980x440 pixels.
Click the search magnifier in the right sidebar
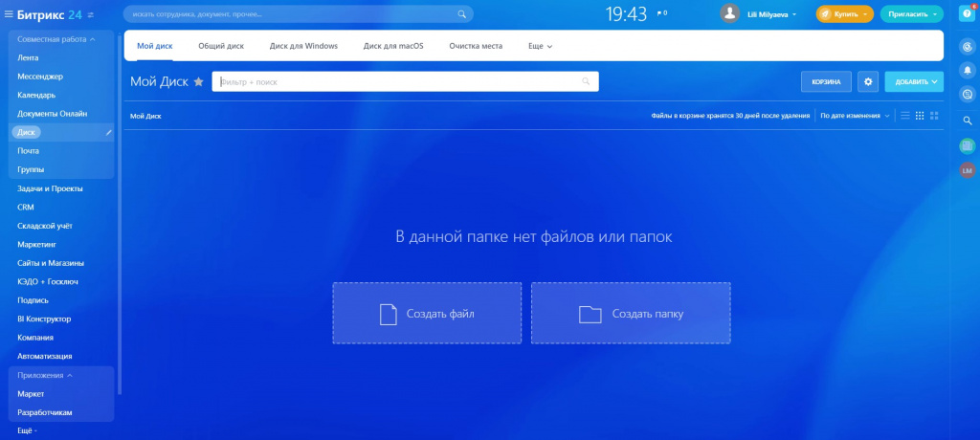[x=968, y=121]
